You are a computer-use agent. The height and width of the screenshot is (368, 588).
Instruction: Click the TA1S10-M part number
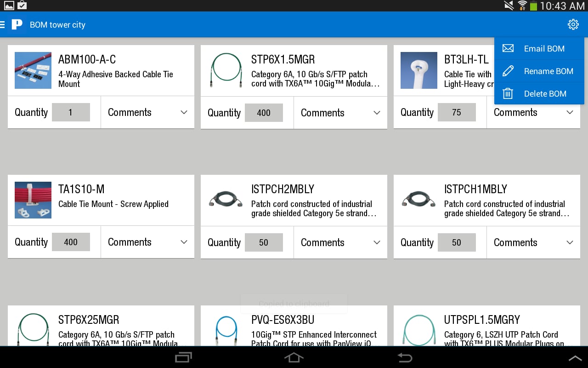(81, 189)
